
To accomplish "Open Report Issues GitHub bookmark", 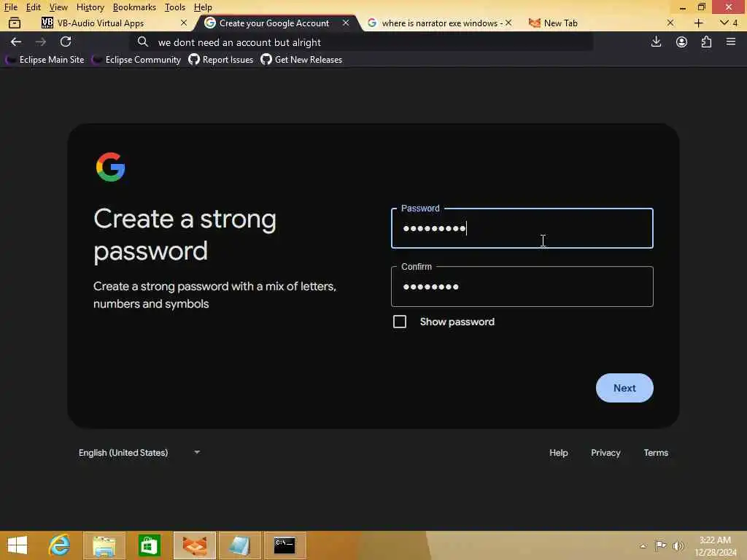I will coord(220,60).
